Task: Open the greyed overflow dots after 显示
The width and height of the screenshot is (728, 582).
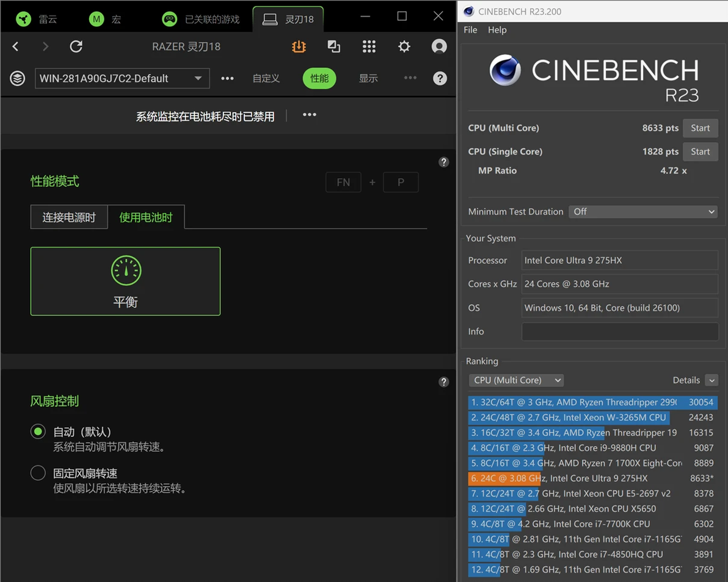Action: click(410, 78)
